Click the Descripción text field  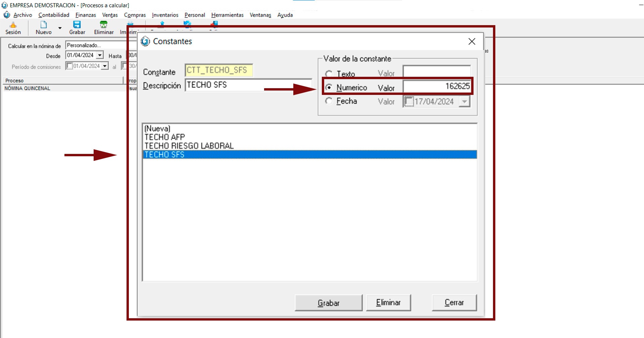coord(248,85)
